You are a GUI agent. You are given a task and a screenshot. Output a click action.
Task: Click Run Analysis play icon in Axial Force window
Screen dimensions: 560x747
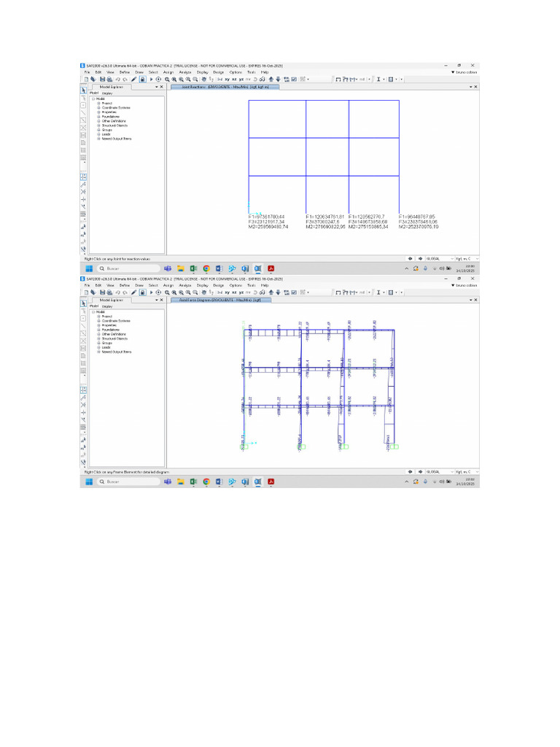152,293
